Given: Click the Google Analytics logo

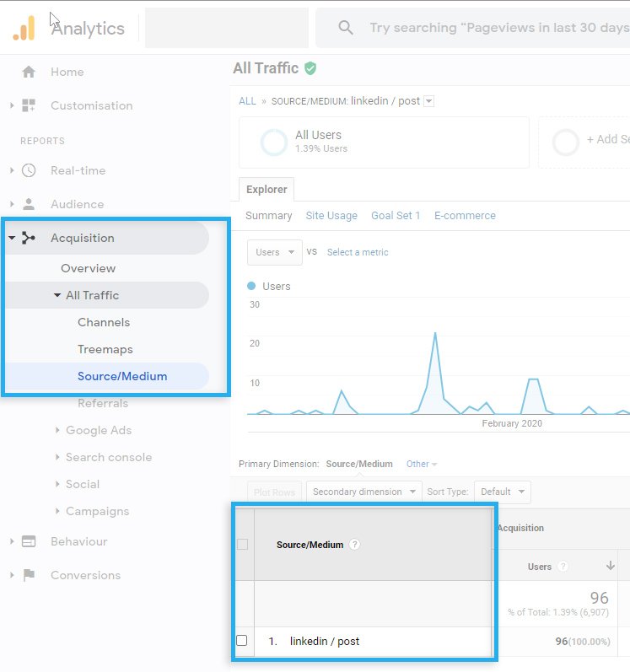Looking at the screenshot, I should pos(24,28).
